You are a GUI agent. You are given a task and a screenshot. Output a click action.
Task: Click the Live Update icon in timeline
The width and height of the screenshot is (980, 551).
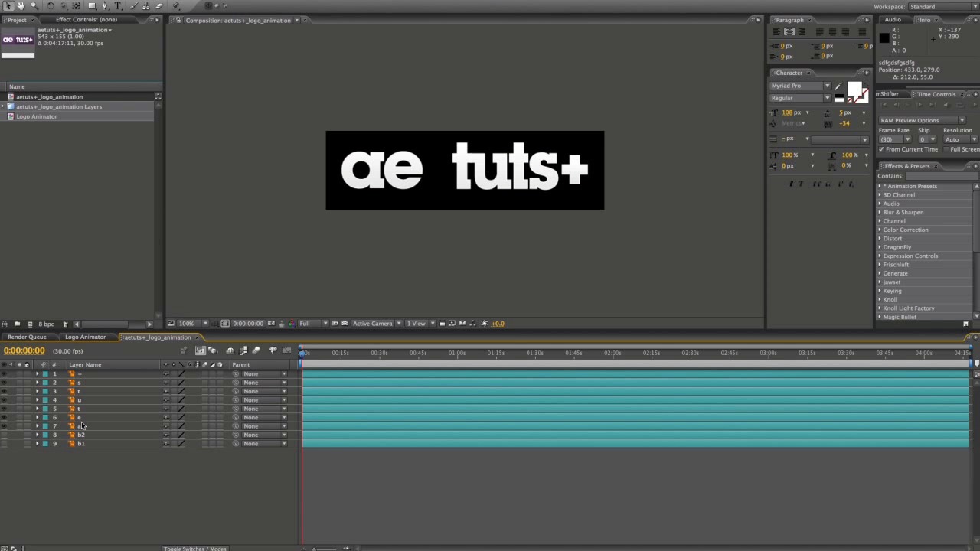point(201,350)
